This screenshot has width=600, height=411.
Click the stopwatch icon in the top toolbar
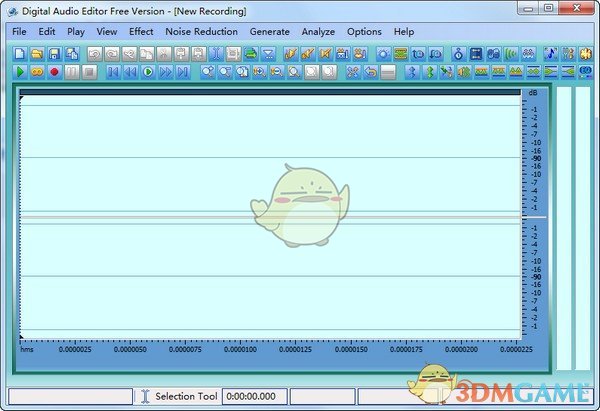458,54
